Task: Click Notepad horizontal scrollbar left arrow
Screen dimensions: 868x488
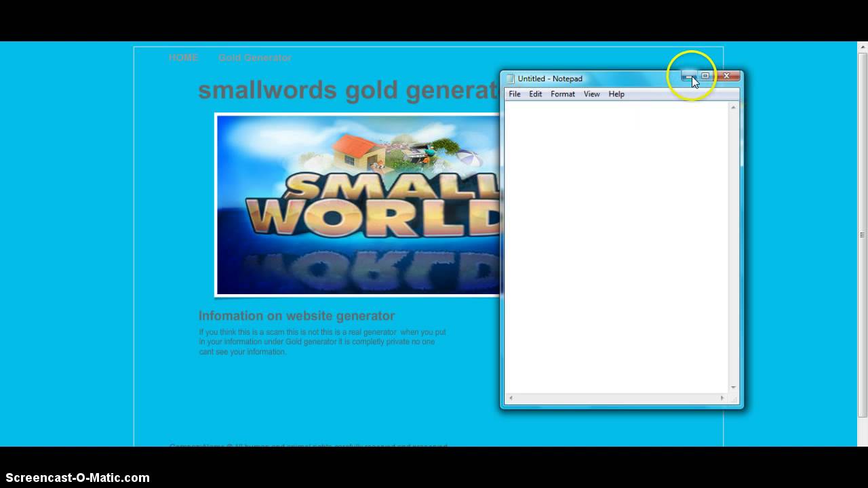Action: pyautogui.click(x=510, y=398)
